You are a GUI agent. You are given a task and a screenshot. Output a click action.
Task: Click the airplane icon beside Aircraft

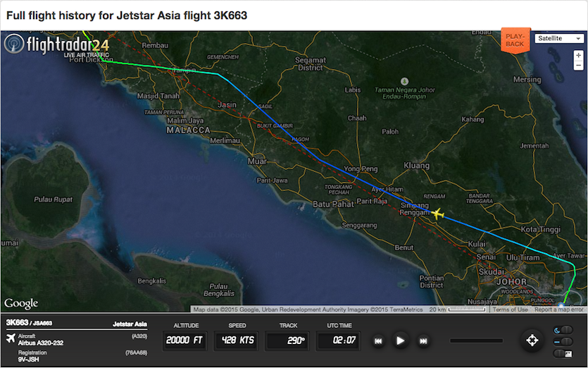point(11,338)
